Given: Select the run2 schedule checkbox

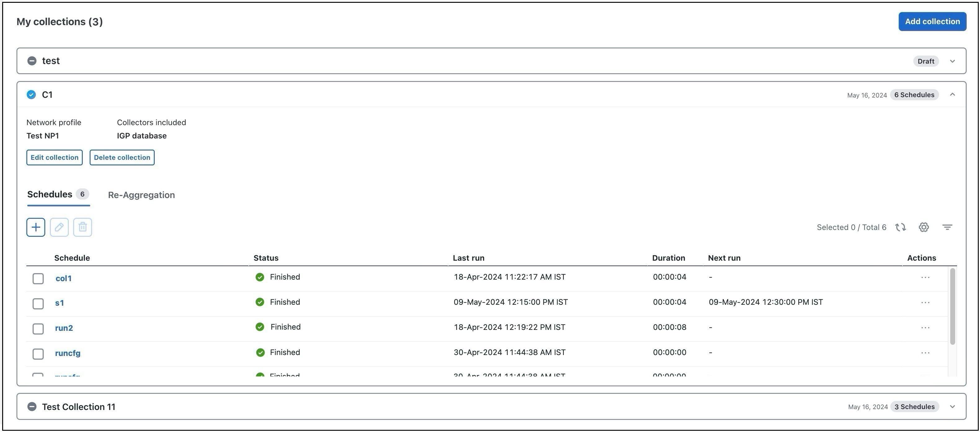Looking at the screenshot, I should pos(38,329).
